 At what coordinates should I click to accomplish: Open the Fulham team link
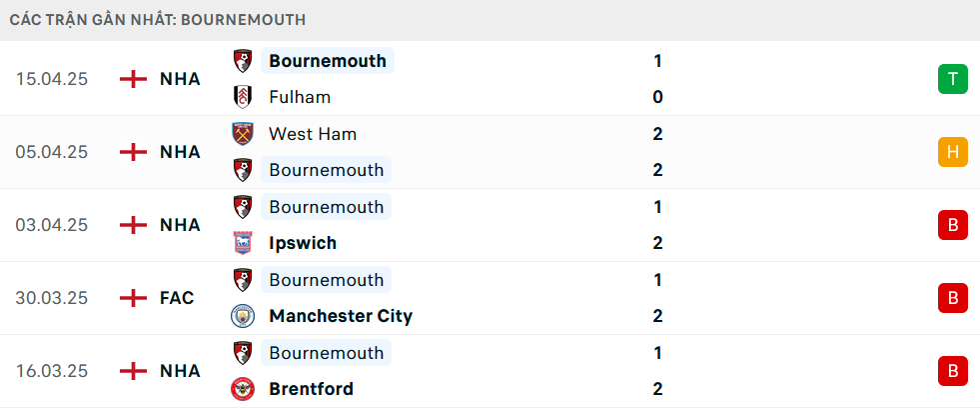300,97
